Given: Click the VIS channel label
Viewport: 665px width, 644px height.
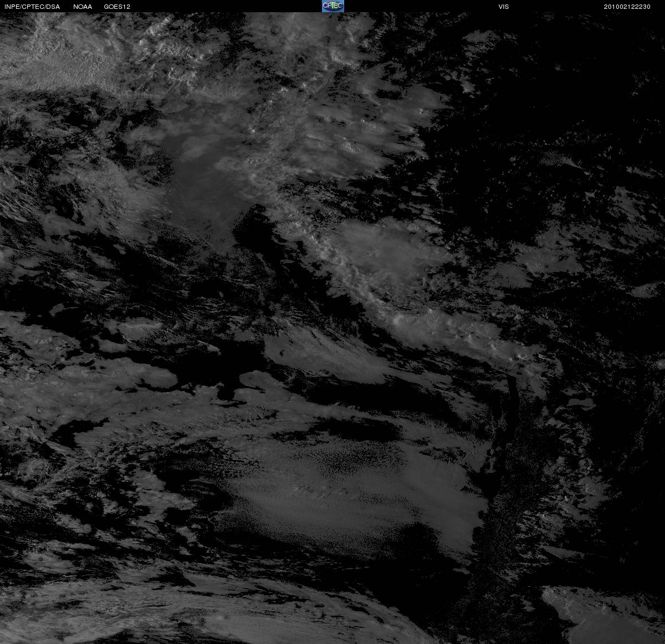Looking at the screenshot, I should click(x=503, y=7).
